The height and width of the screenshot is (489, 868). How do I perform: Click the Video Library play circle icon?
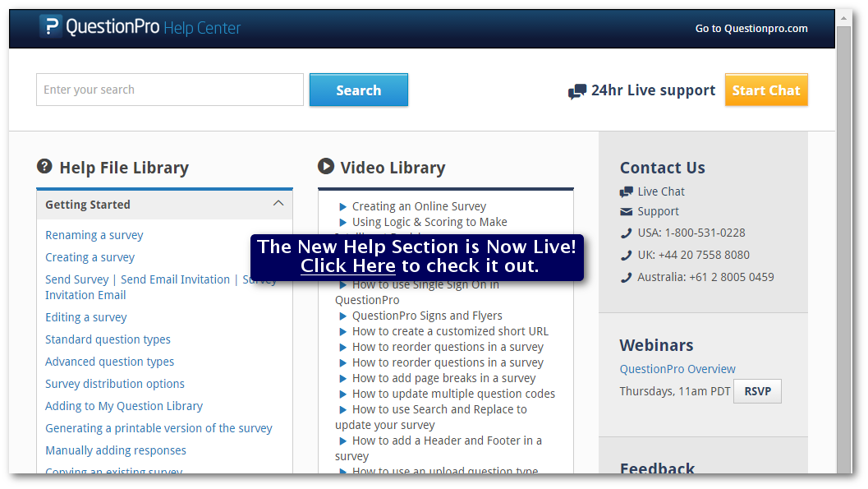[326, 166]
